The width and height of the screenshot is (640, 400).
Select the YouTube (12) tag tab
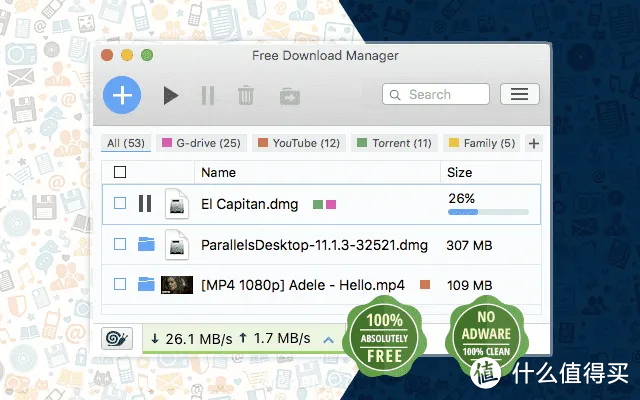(x=299, y=143)
